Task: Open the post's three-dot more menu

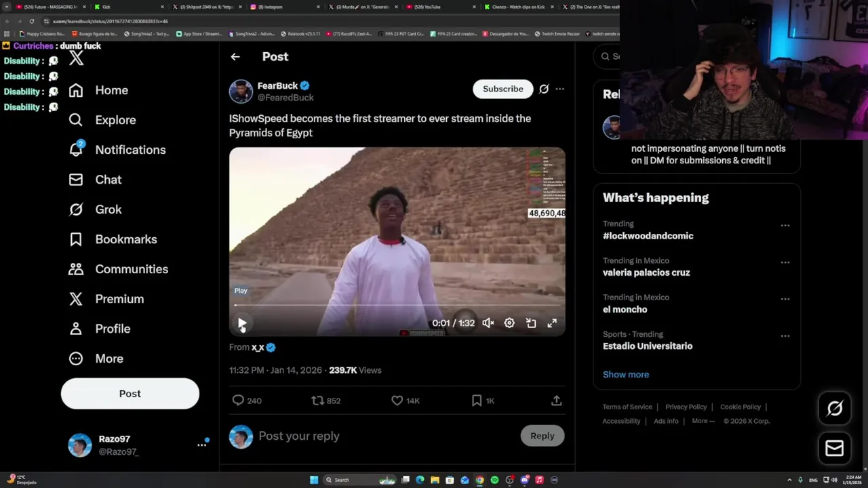Action: (x=559, y=89)
